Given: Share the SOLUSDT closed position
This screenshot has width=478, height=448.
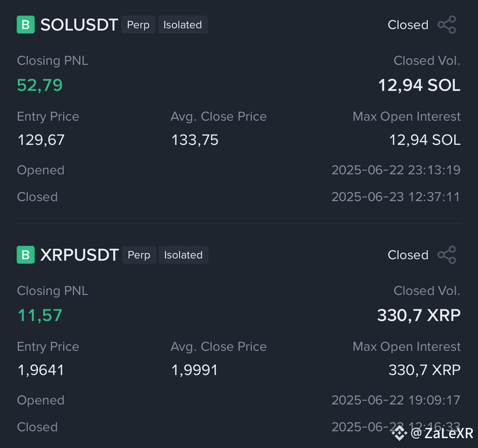Looking at the screenshot, I should [447, 25].
